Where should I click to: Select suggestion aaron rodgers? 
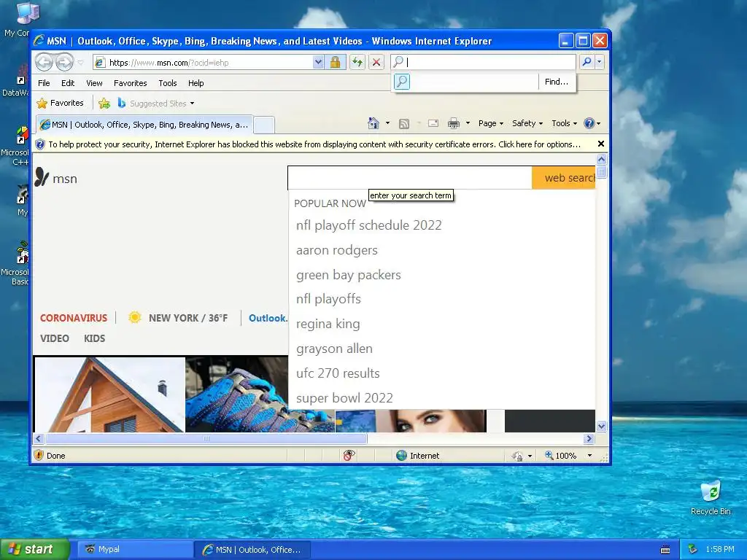(337, 250)
